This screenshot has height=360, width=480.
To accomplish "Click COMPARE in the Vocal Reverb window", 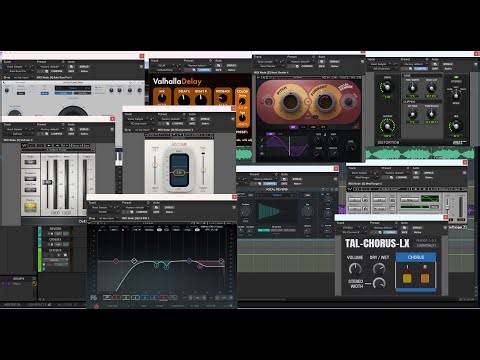I will (x=270, y=183).
